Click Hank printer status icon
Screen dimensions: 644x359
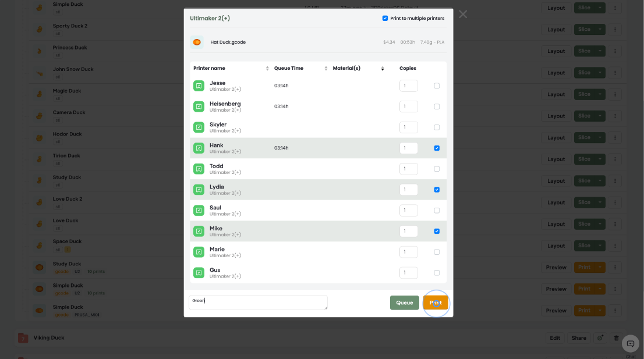[x=199, y=148]
